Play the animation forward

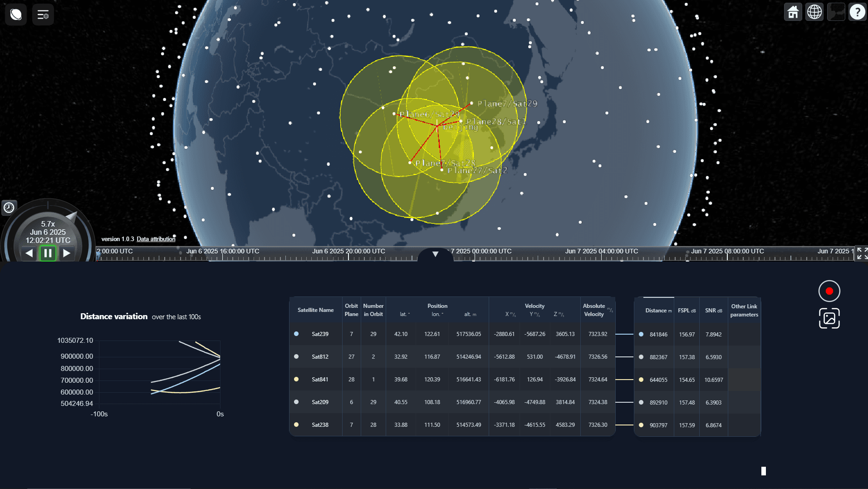point(67,253)
